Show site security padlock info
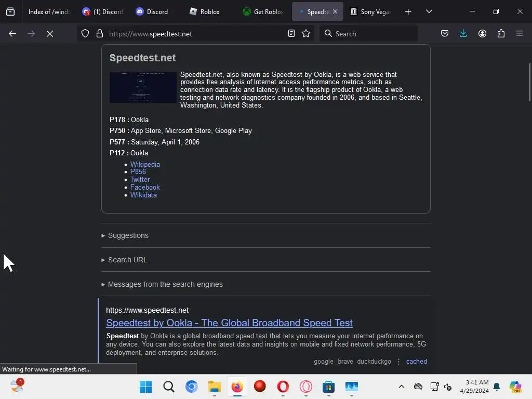Viewport: 532px width, 399px height. (x=99, y=34)
